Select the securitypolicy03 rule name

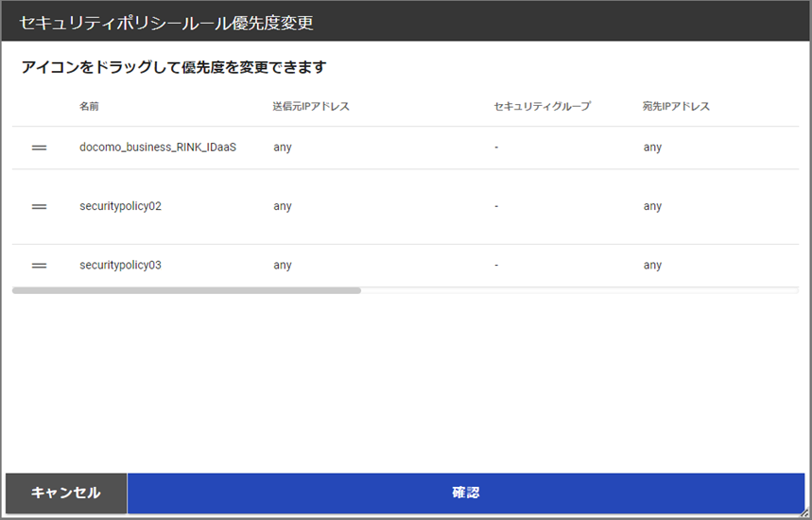pos(121,265)
